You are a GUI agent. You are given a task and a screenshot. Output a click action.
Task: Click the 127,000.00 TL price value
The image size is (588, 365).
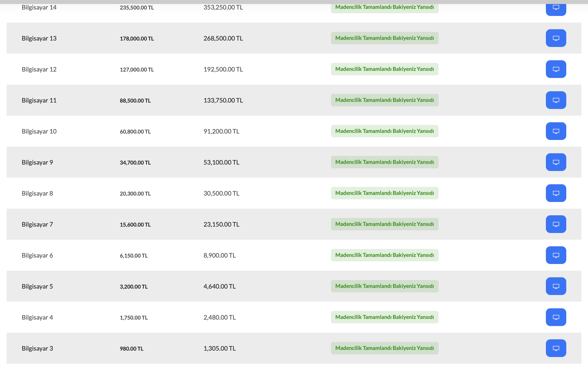[x=137, y=70]
